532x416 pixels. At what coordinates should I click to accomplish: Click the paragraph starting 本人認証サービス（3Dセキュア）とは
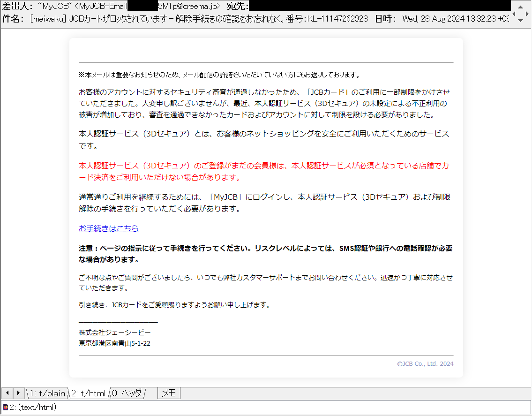264,140
